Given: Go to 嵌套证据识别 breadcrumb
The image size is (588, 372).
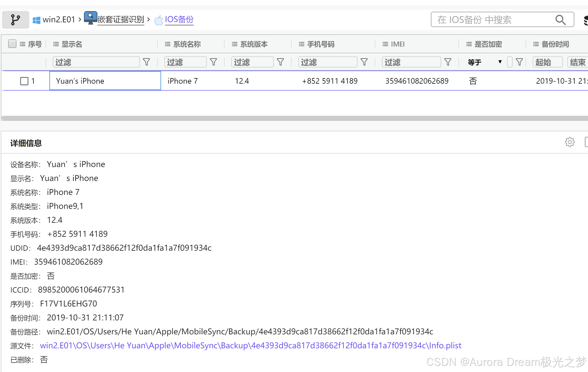Looking at the screenshot, I should [121, 20].
